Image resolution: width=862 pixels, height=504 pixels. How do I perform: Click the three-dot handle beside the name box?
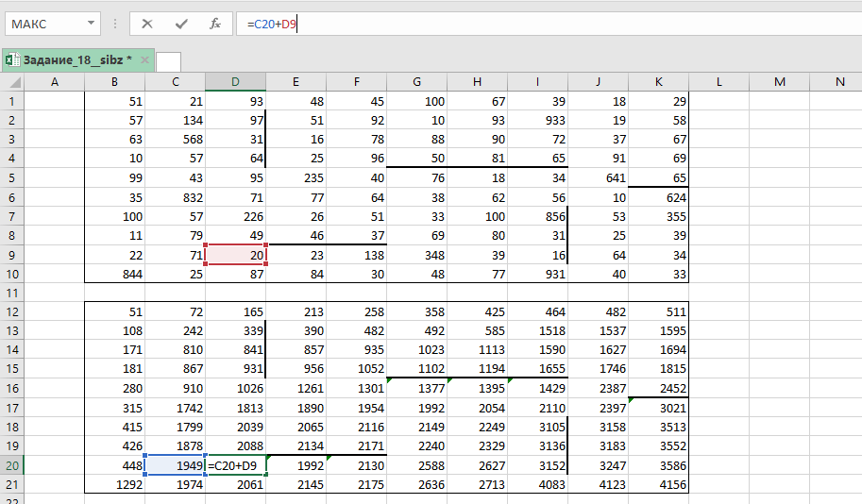(x=115, y=24)
